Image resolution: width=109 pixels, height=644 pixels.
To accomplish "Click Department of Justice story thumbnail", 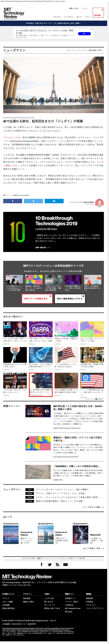I will click(38, 472).
